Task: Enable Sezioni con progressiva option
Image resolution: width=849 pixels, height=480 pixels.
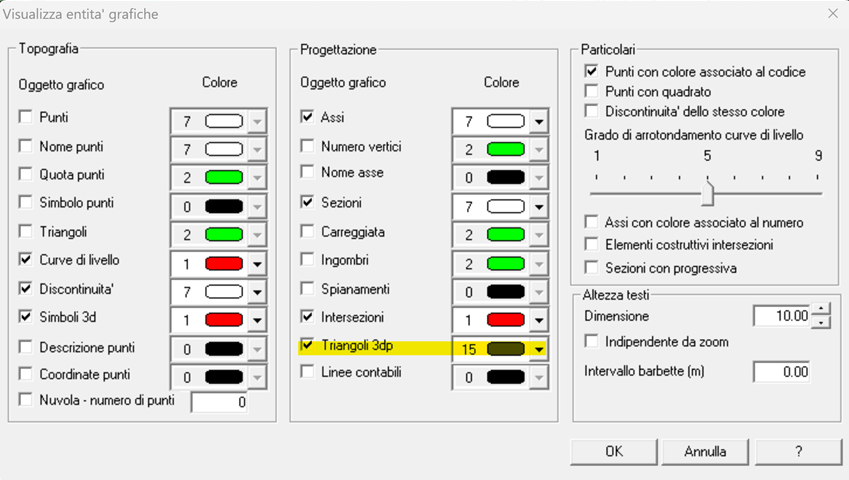Action: (x=592, y=268)
